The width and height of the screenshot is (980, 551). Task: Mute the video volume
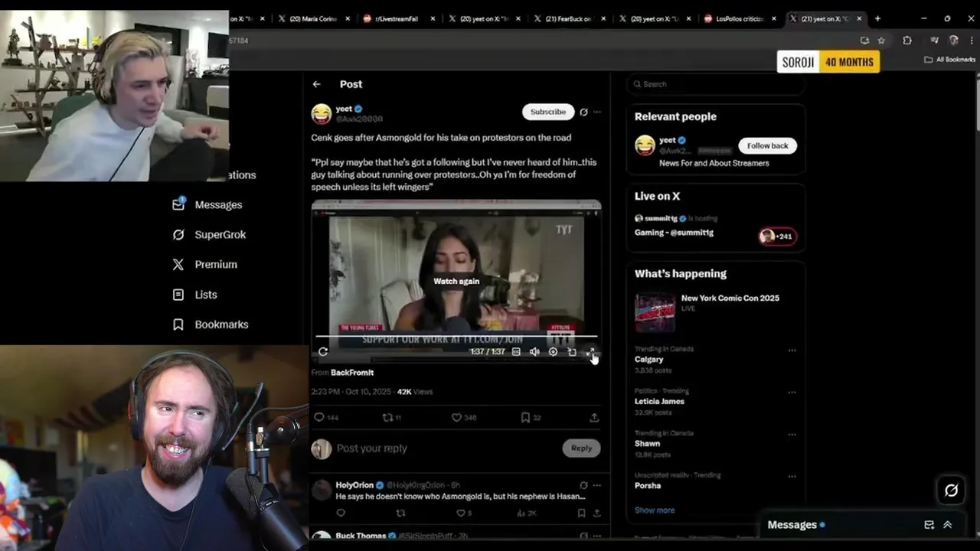point(534,352)
